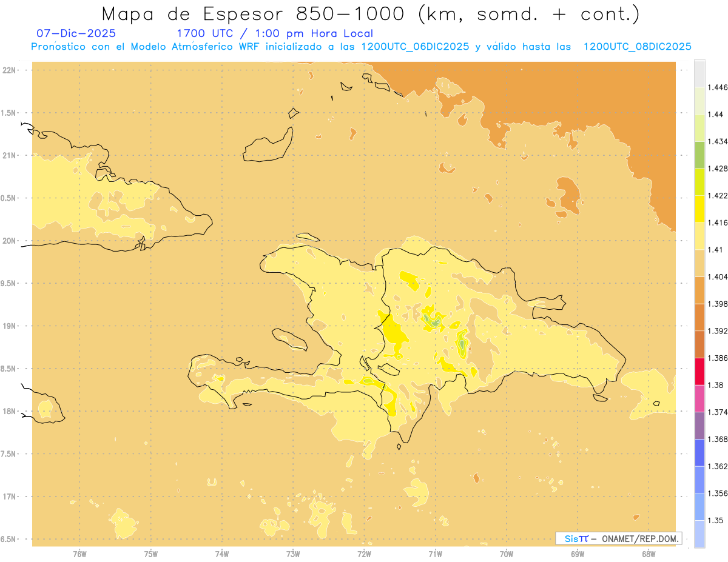Click the legend value 1.44
The image size is (728, 562).
click(716, 115)
